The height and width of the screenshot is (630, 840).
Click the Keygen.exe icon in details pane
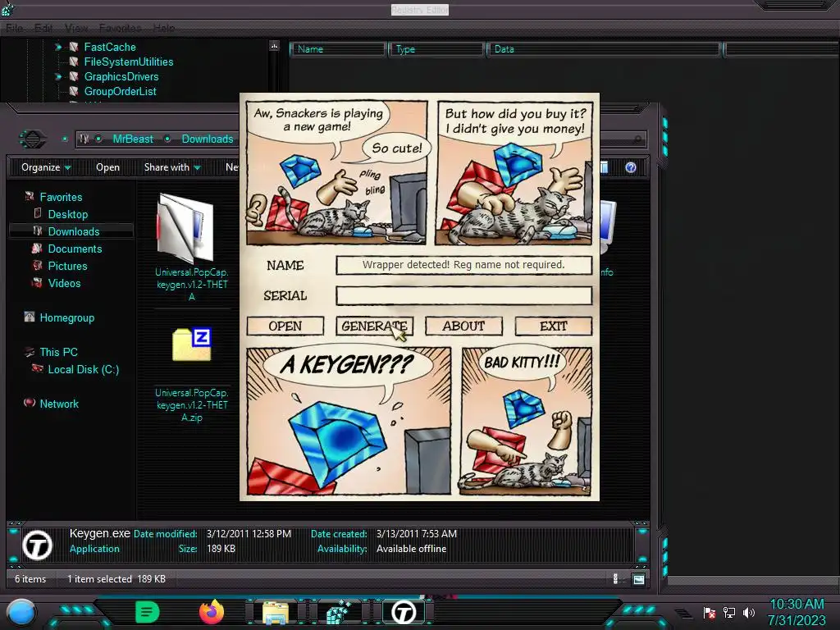(37, 546)
